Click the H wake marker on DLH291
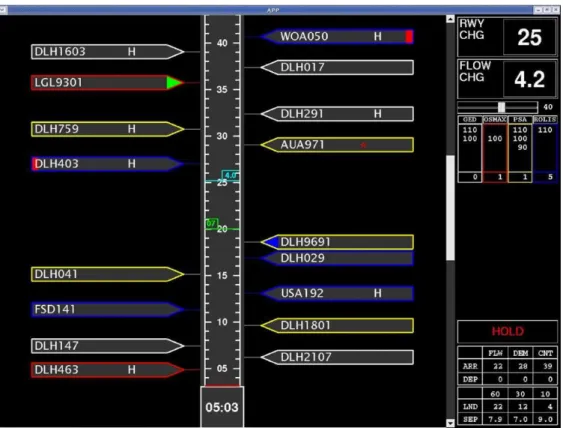Screen dimensions: 563x428 click(x=377, y=114)
